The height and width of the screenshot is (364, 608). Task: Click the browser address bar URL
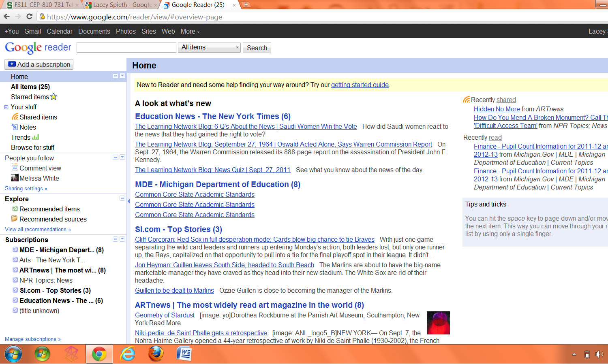pos(134,17)
